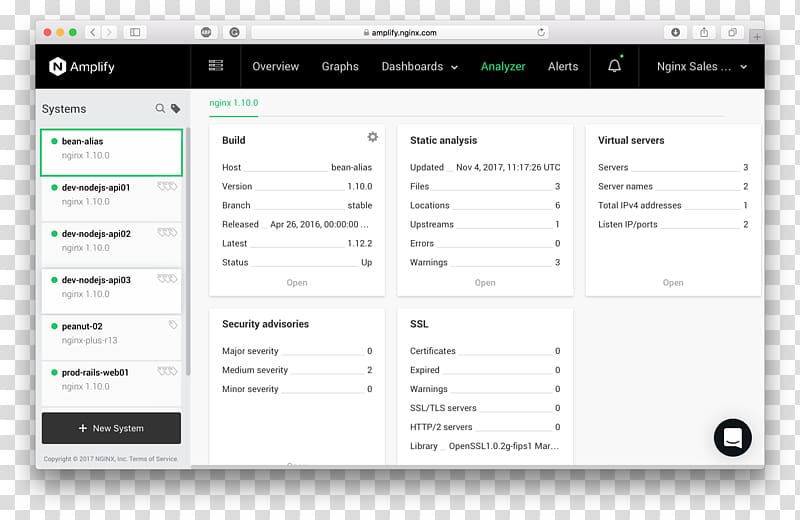Select the nginx 1.10.0 tab
Screen dimensions: 800x520
[x=234, y=103]
